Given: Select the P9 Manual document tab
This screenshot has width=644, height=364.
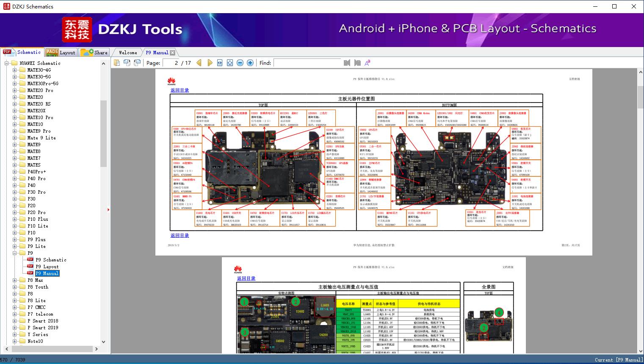Looking at the screenshot, I should coord(157,53).
